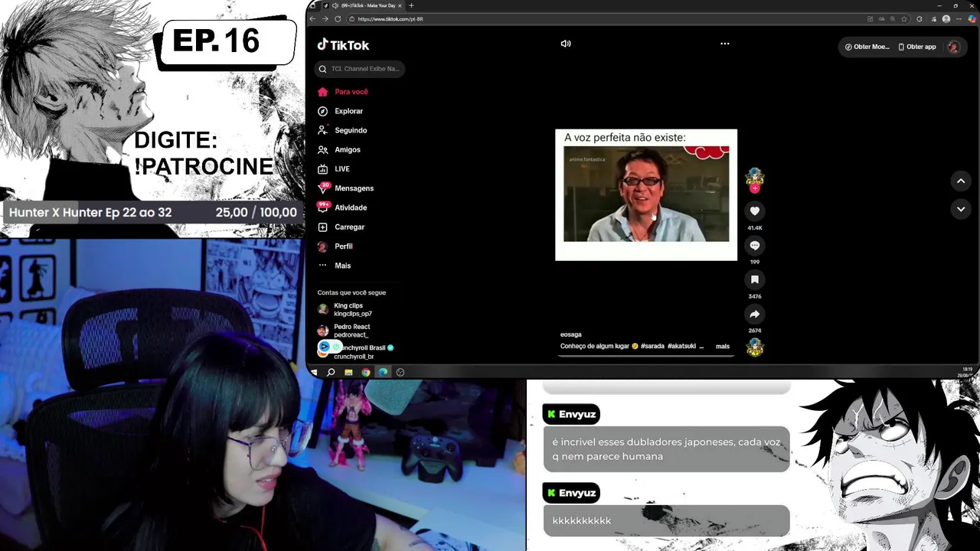The width and height of the screenshot is (980, 551).
Task: Open Chrome from taskbar
Action: [x=366, y=372]
